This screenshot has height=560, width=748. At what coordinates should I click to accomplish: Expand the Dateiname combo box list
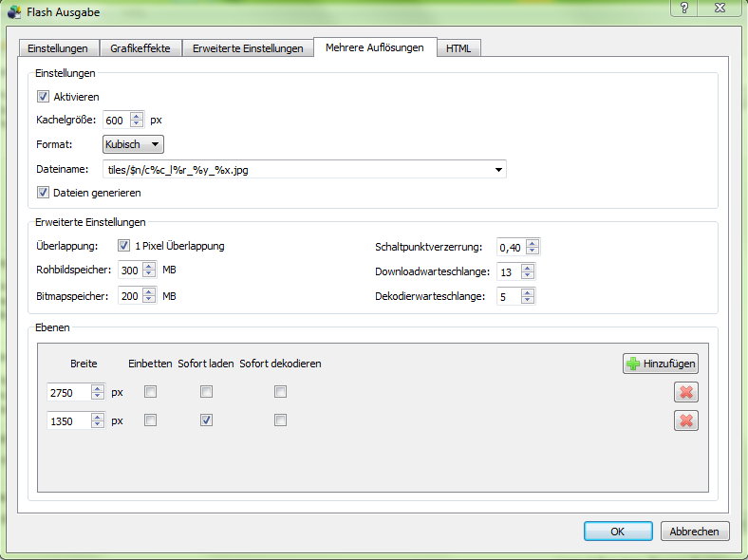[498, 170]
